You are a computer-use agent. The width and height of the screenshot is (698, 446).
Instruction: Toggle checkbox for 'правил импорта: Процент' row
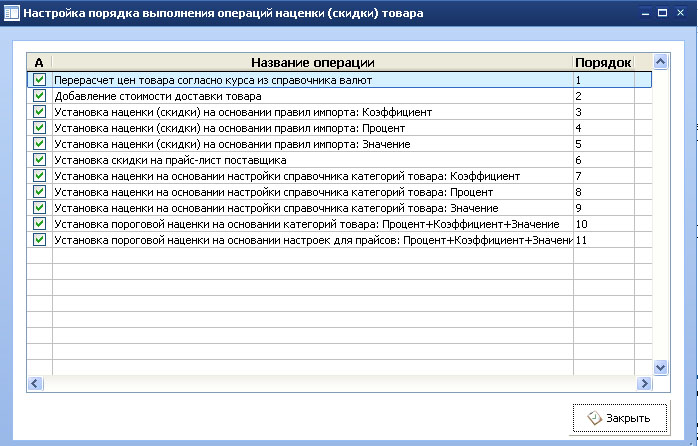(x=39, y=128)
